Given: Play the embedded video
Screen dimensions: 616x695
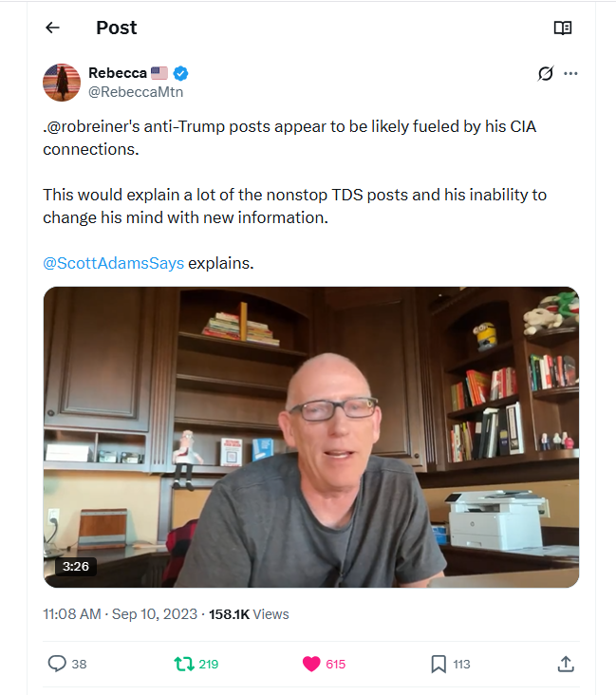Looking at the screenshot, I should click(311, 437).
